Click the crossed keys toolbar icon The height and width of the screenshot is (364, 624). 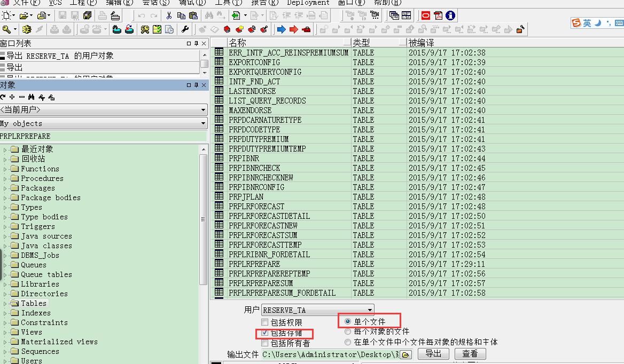pos(145,29)
